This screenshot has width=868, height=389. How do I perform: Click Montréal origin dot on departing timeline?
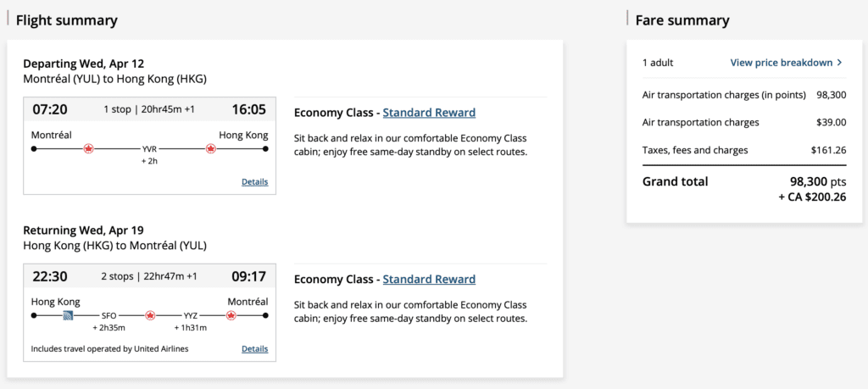click(x=34, y=148)
